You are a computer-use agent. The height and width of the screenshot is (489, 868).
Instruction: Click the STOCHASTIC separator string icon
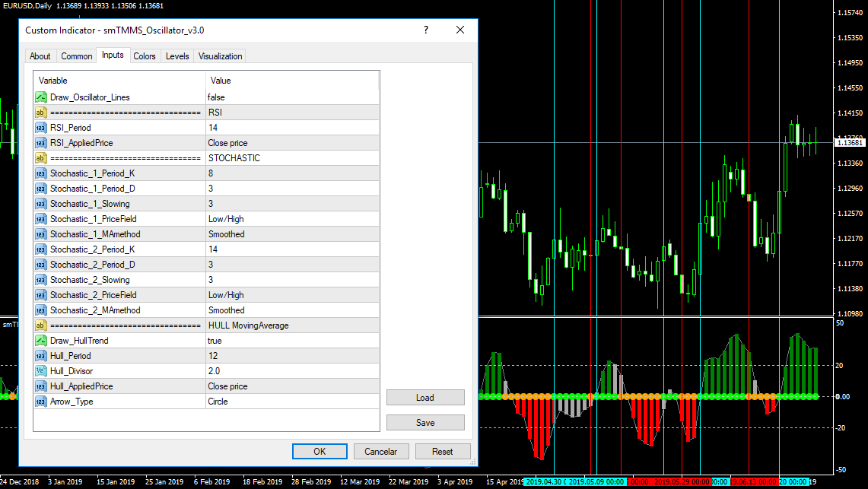(41, 158)
